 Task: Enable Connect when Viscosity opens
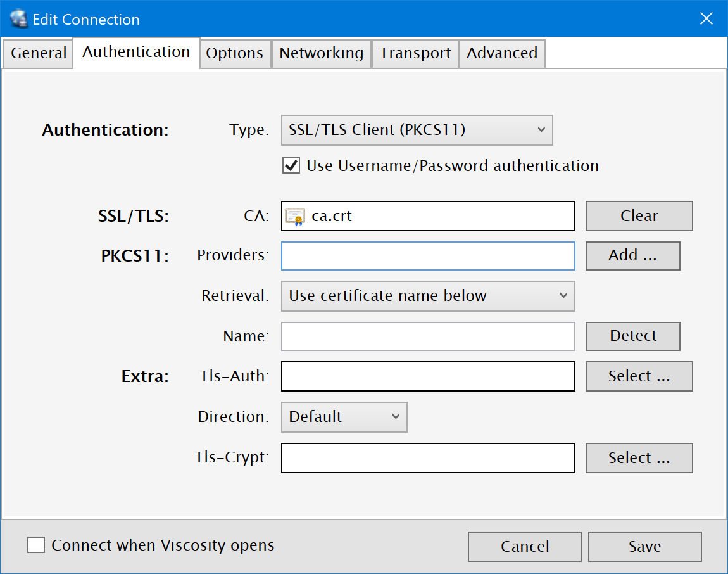36,545
